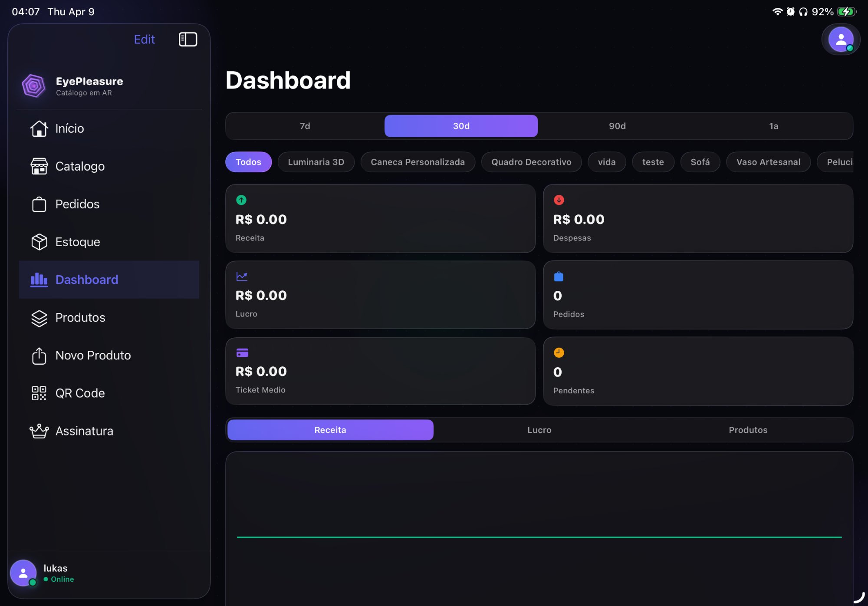
Task: Open QR Code page
Action: (109, 393)
